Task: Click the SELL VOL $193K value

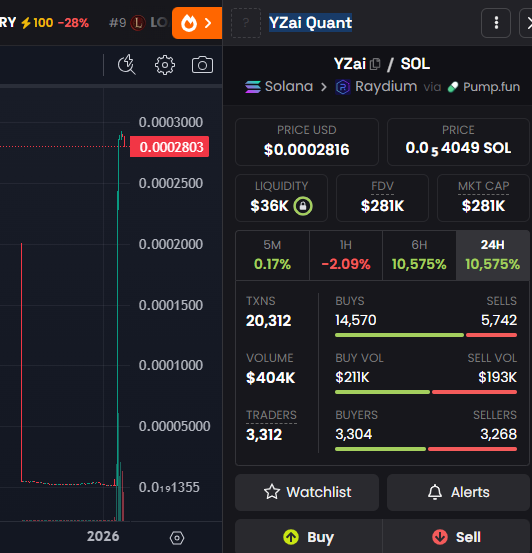Action: [497, 377]
